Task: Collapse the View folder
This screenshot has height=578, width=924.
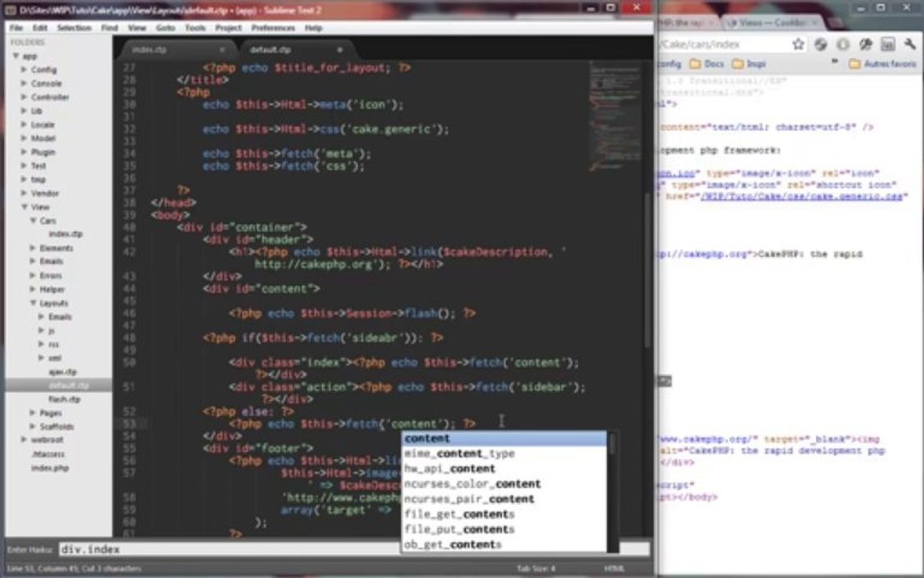Action: (24, 207)
